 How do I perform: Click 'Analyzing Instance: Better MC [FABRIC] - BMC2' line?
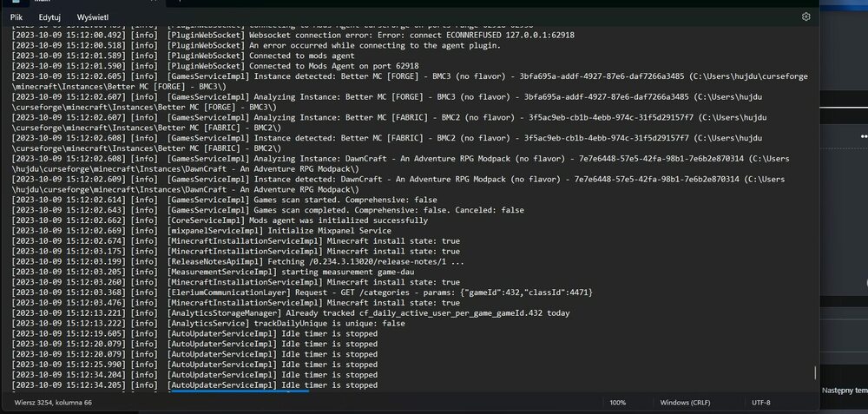[389, 122]
